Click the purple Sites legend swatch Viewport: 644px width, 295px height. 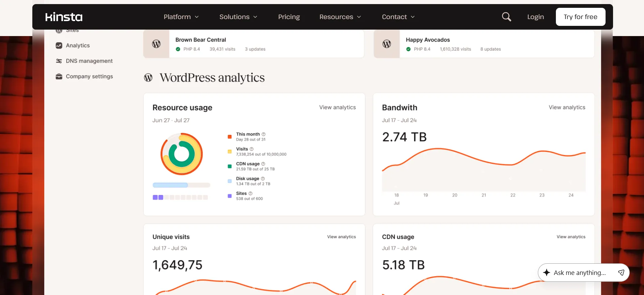click(x=230, y=196)
